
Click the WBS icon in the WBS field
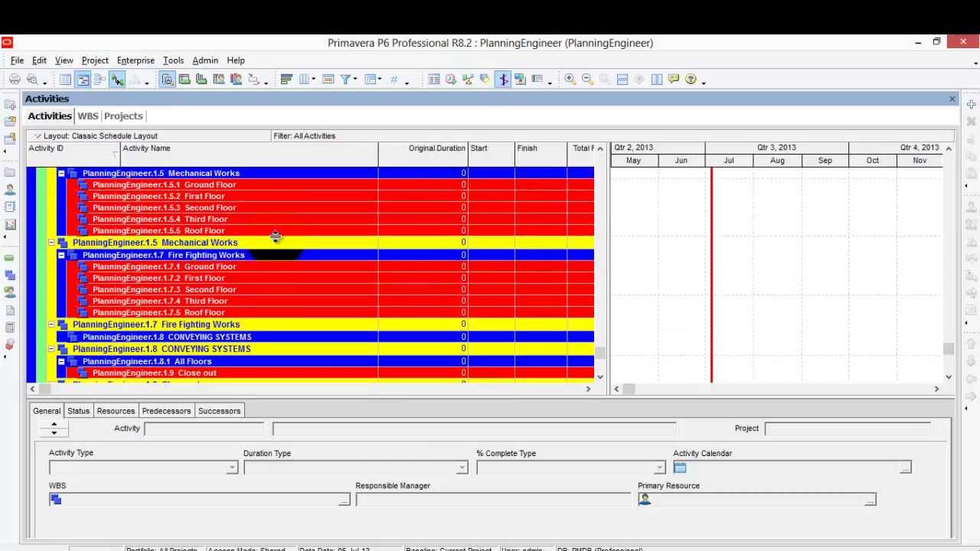coord(55,500)
